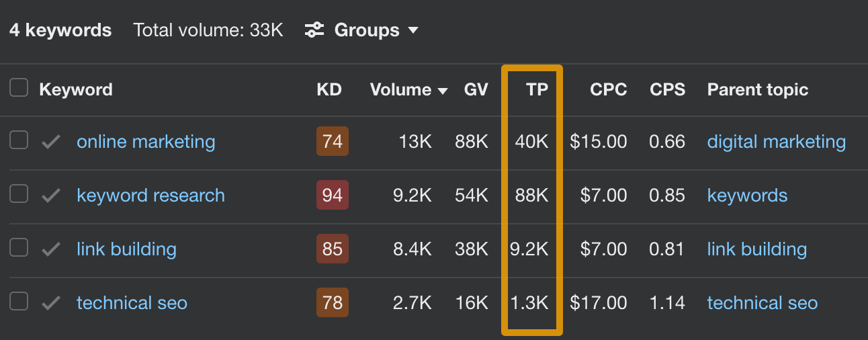This screenshot has width=868, height=340.
Task: Click KD badge 78 for technical seo
Action: 332,303
